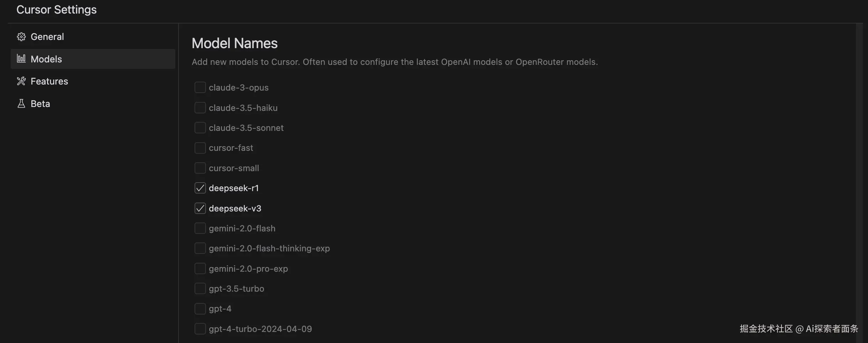Open the Beta settings tab
The image size is (868, 343).
tap(40, 104)
